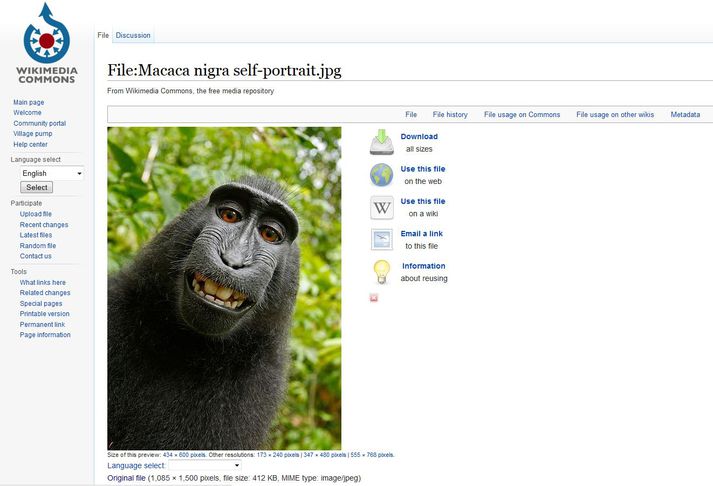Open the macaque self-portrait image preview
This screenshot has height=486, width=713.
click(224, 288)
